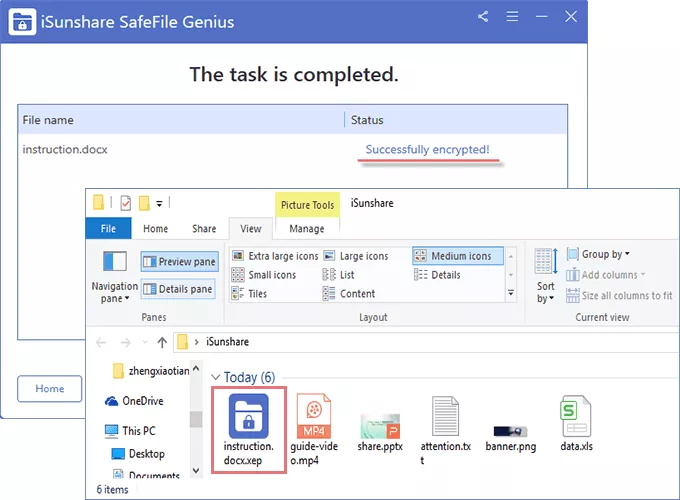The image size is (680, 500).
Task: Click the Forward navigation arrow
Action: (x=125, y=343)
